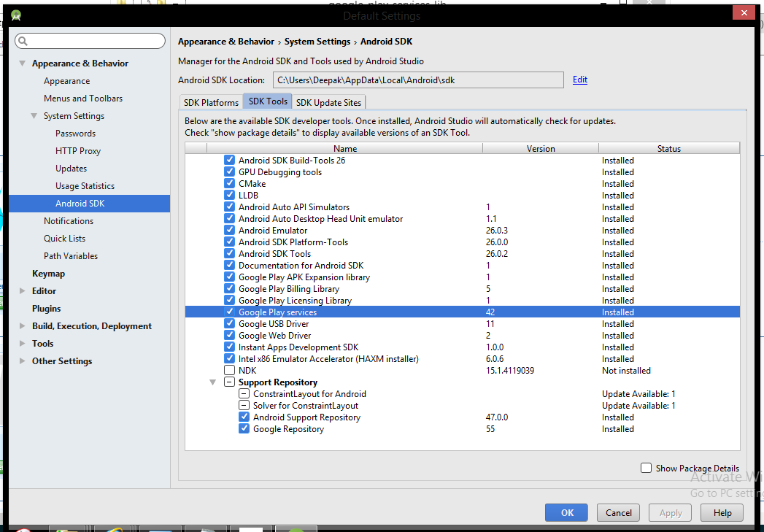
Task: Expand Build, Execution, Deployment section
Action: click(23, 326)
